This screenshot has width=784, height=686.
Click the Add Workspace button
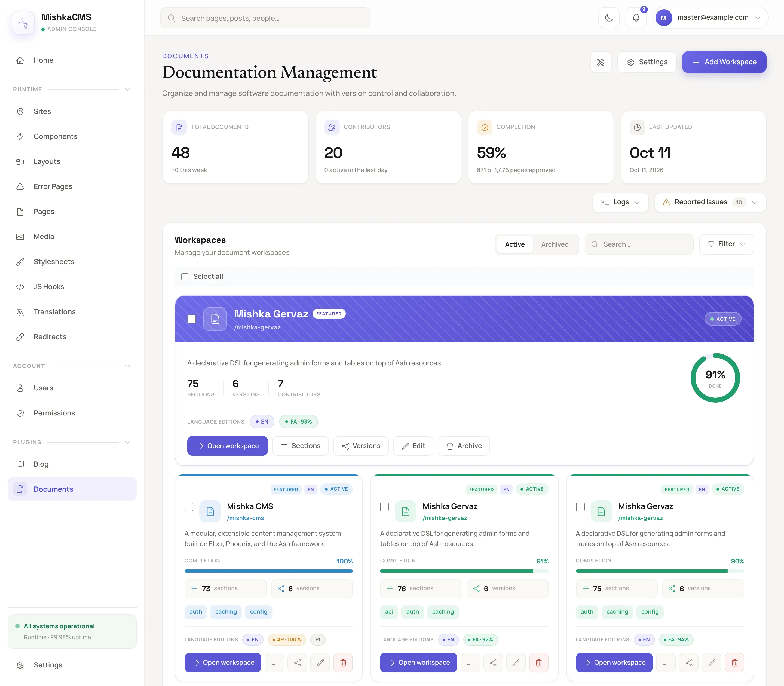pos(724,62)
